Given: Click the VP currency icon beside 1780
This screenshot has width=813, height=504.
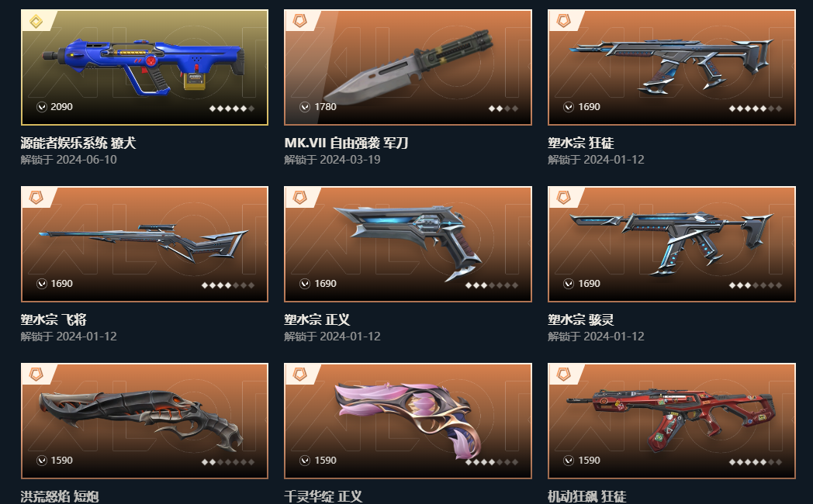Looking at the screenshot, I should coord(305,107).
